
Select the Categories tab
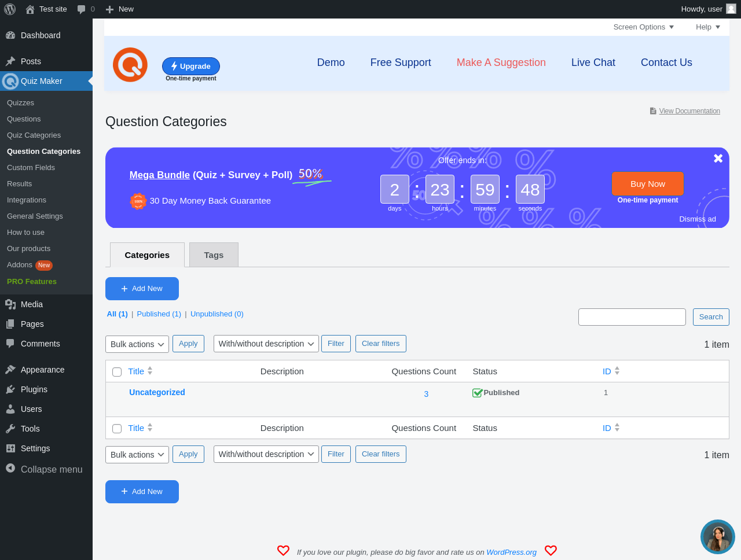coord(147,255)
